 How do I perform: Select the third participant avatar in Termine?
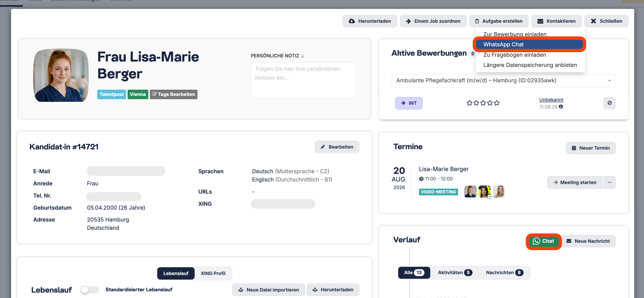pos(499,191)
